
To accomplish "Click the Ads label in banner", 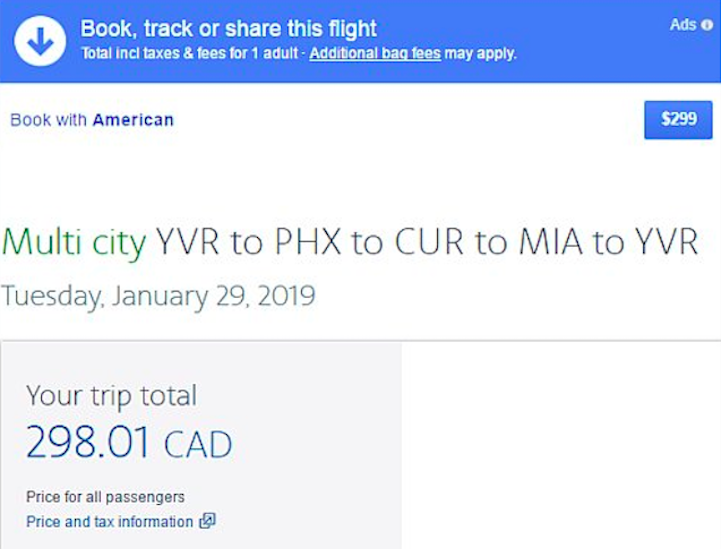I will 683,24.
